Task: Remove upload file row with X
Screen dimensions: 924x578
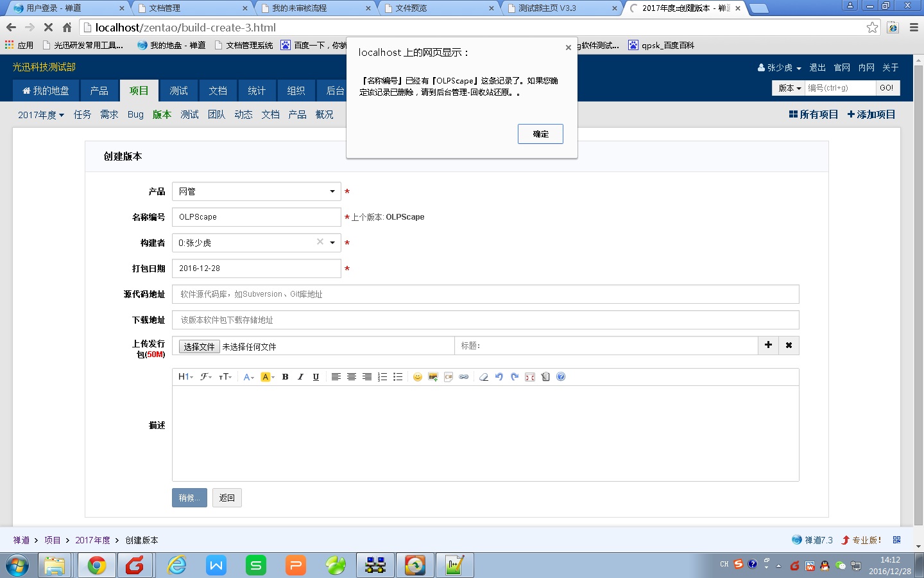Action: coord(789,346)
